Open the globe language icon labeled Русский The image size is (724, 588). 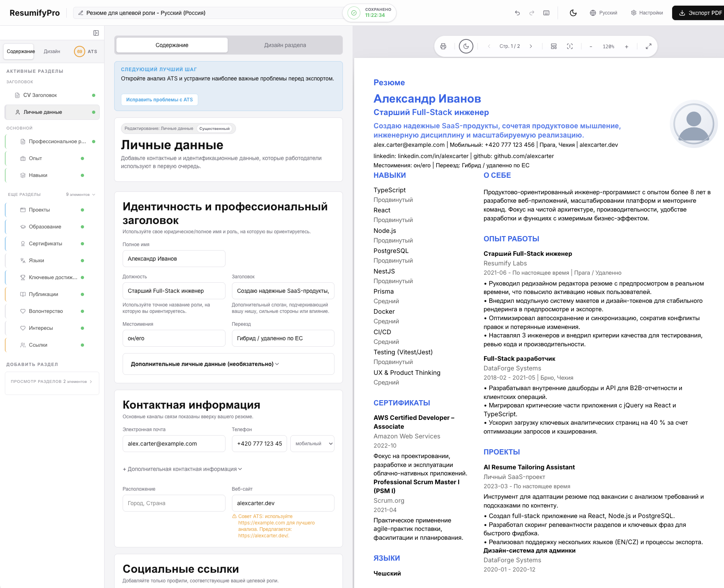pyautogui.click(x=593, y=12)
